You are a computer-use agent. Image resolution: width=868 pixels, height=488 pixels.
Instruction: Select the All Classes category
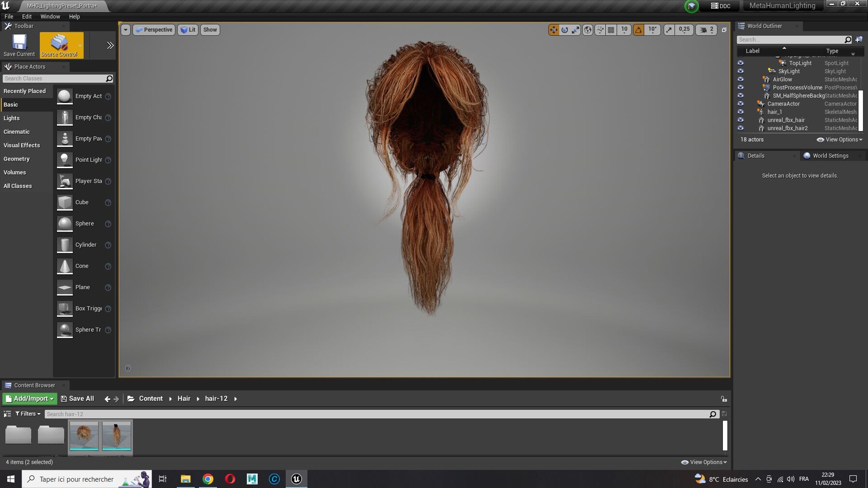tap(27, 185)
